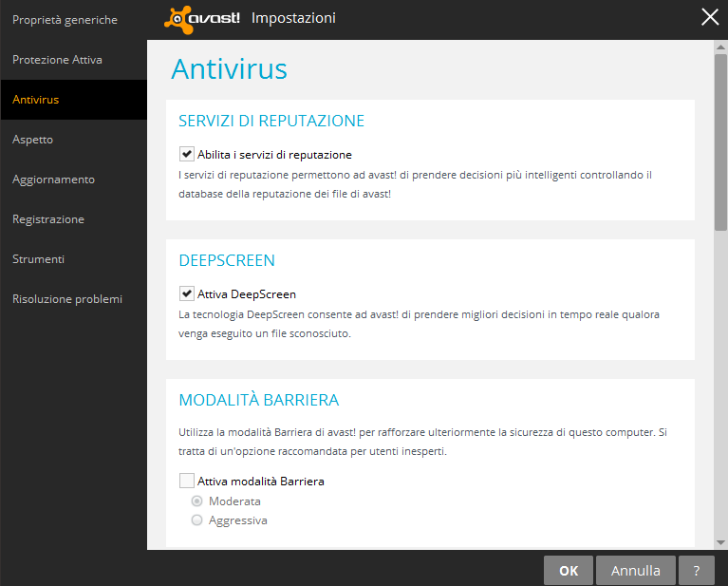728x586 pixels.
Task: Confirm settings with the OK button
Action: 569,570
